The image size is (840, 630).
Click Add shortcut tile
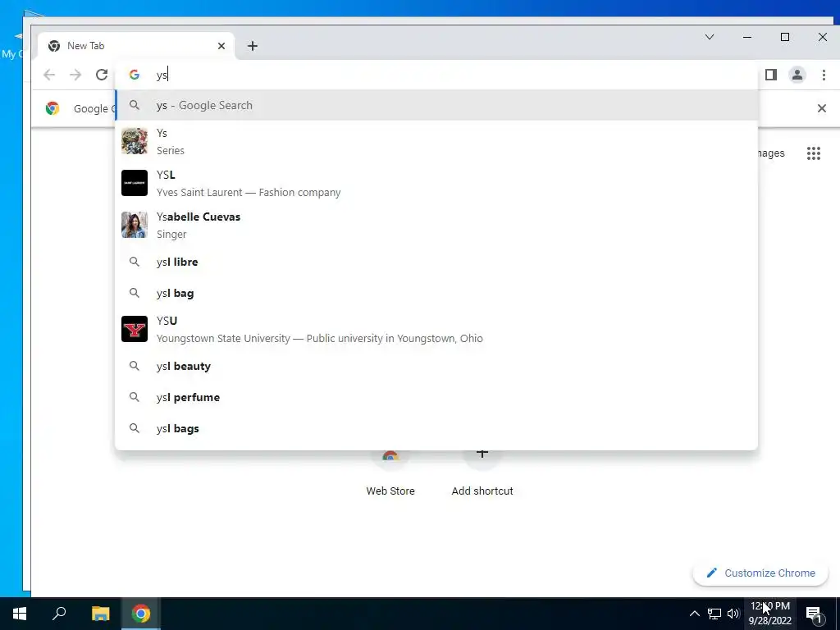point(482,475)
